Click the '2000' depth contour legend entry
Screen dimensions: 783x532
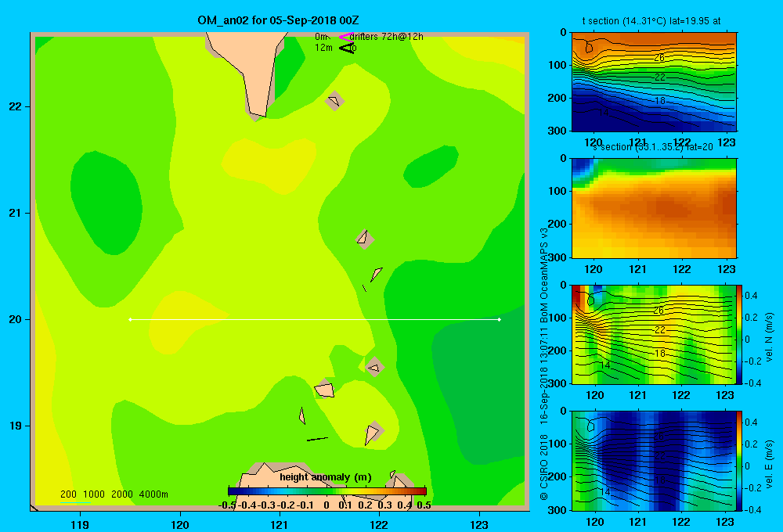(x=122, y=494)
